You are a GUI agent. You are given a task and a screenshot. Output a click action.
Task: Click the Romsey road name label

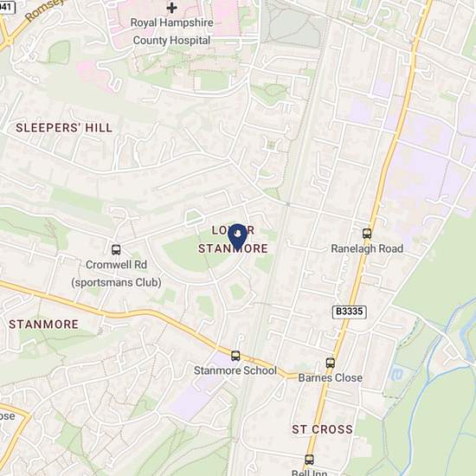45,10
